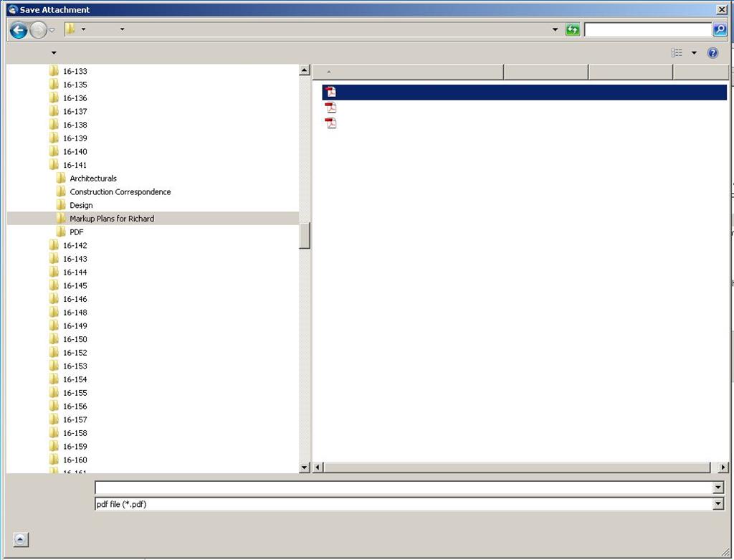The width and height of the screenshot is (734, 560).
Task: Click folder icon of 16-154
Action: tap(54, 379)
